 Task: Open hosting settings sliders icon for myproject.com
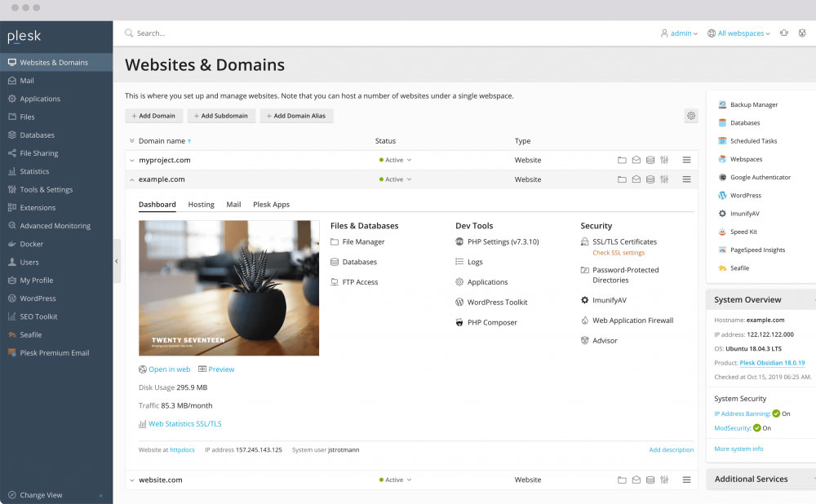(x=664, y=160)
